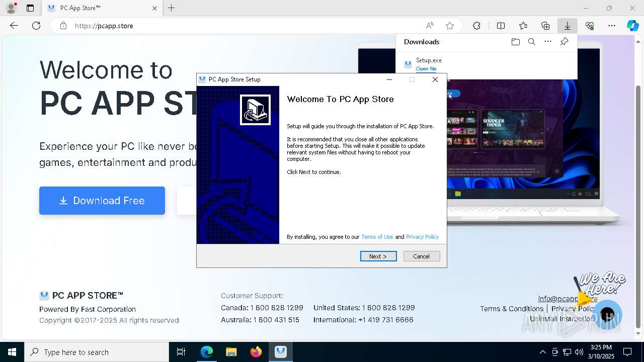
Task: Open the Edge profile avatar
Action: point(11,8)
